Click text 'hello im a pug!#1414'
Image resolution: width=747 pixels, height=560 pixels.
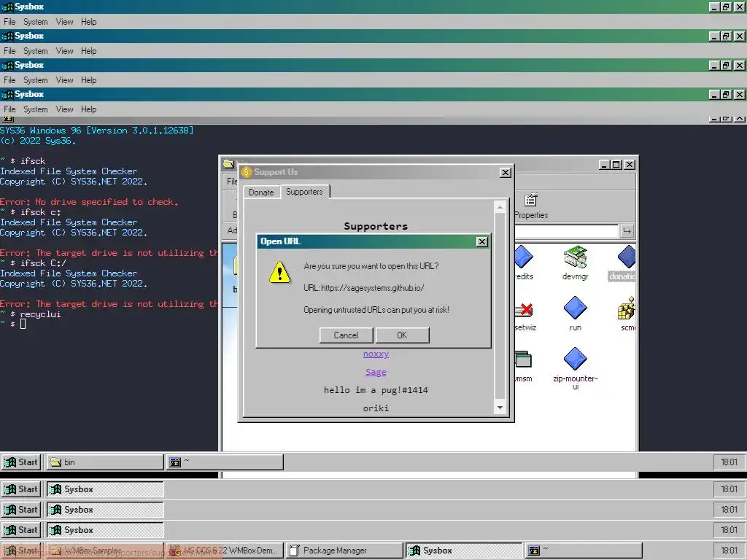376,390
